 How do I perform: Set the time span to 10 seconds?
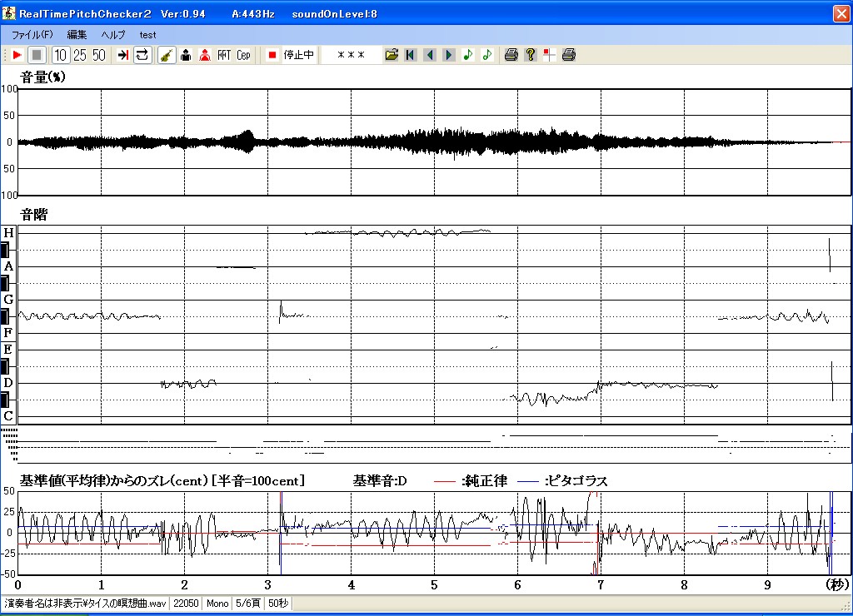click(x=60, y=55)
